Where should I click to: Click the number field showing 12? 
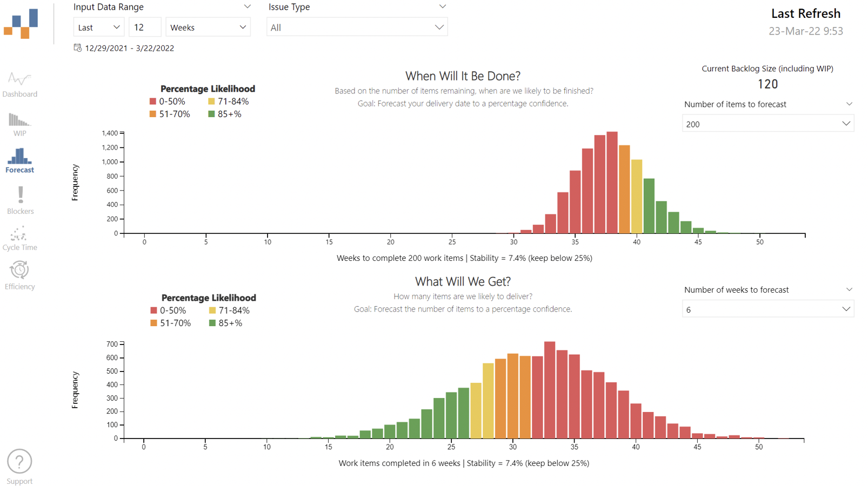tap(144, 28)
